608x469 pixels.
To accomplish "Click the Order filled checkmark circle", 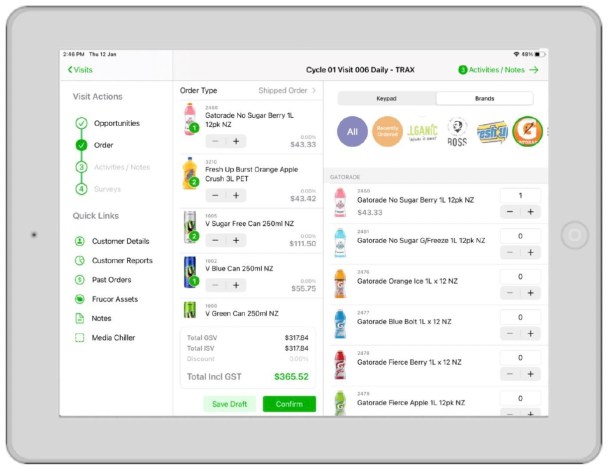I will point(81,145).
